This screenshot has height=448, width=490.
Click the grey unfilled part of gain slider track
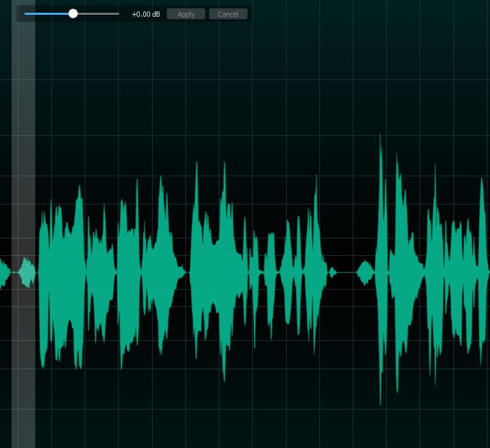click(98, 13)
